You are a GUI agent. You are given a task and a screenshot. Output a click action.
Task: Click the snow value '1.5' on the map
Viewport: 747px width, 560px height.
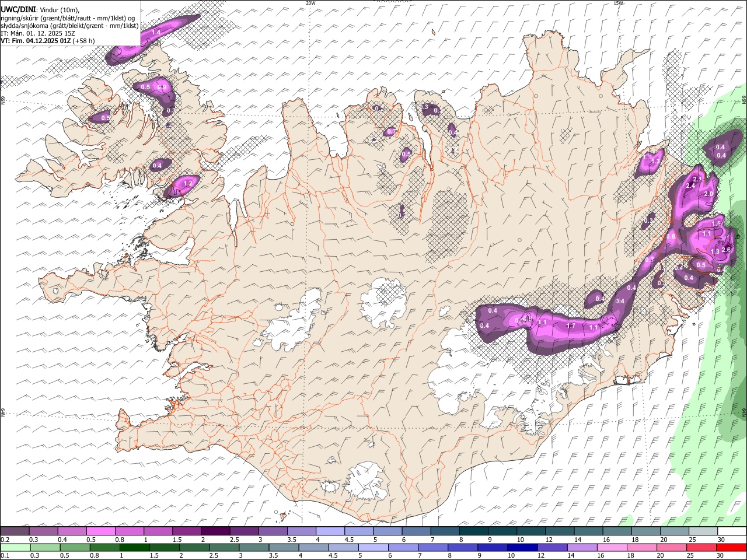(717, 223)
